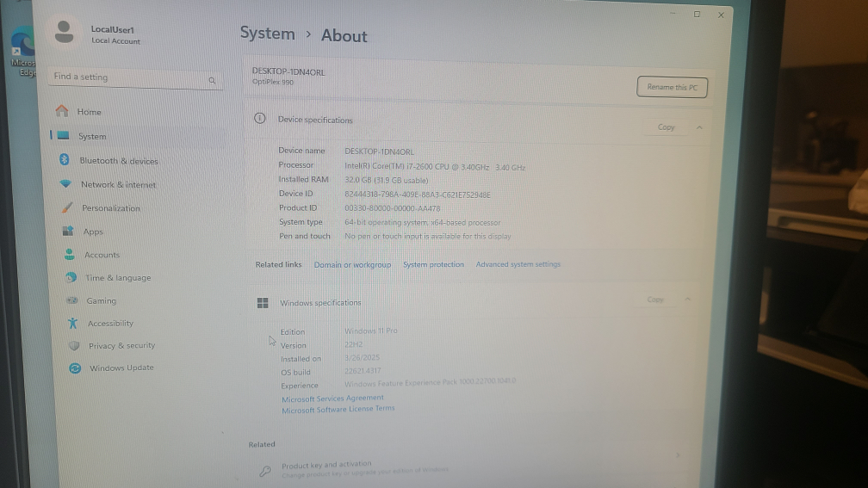Open Bluetooth & devices icon
The image size is (868, 488).
coord(65,160)
